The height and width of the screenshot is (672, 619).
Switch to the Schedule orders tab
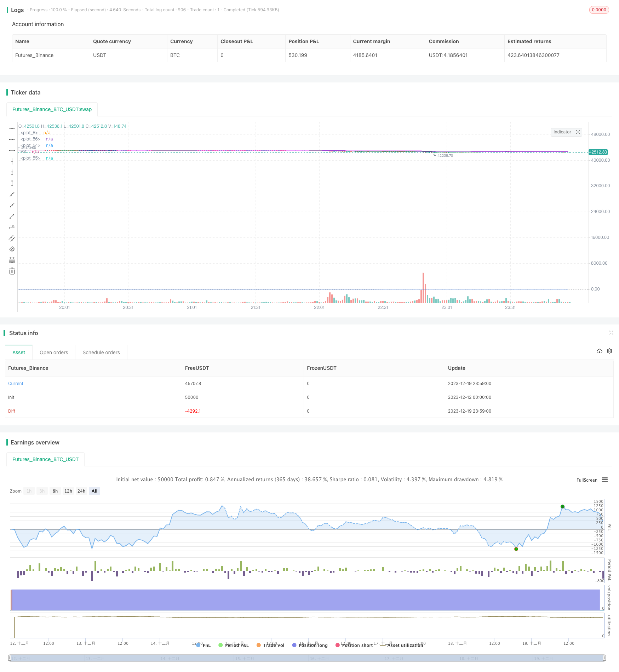tap(101, 352)
